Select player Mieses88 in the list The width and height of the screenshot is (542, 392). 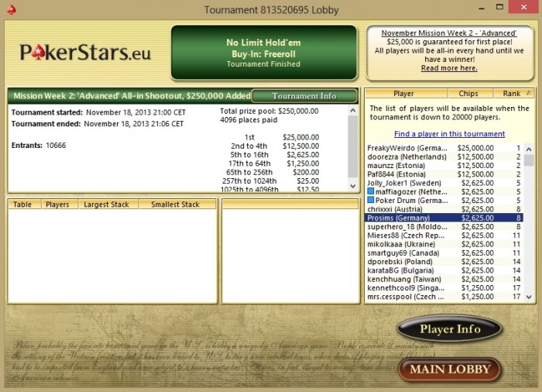pyautogui.click(x=444, y=236)
